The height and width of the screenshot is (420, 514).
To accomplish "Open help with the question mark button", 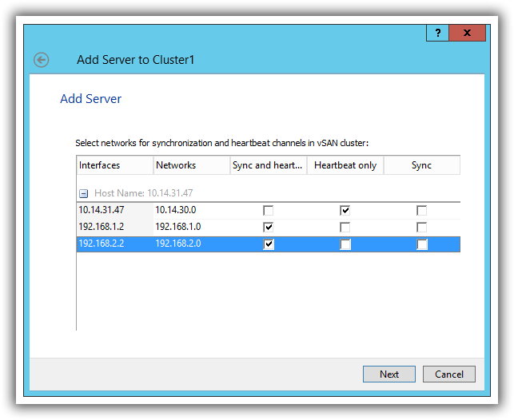I will click(x=437, y=33).
